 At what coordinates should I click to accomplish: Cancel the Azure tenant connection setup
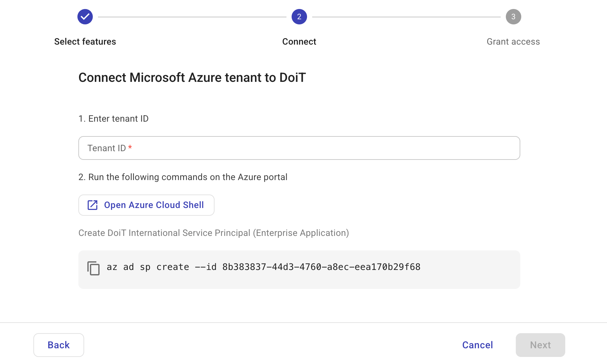pos(477,345)
